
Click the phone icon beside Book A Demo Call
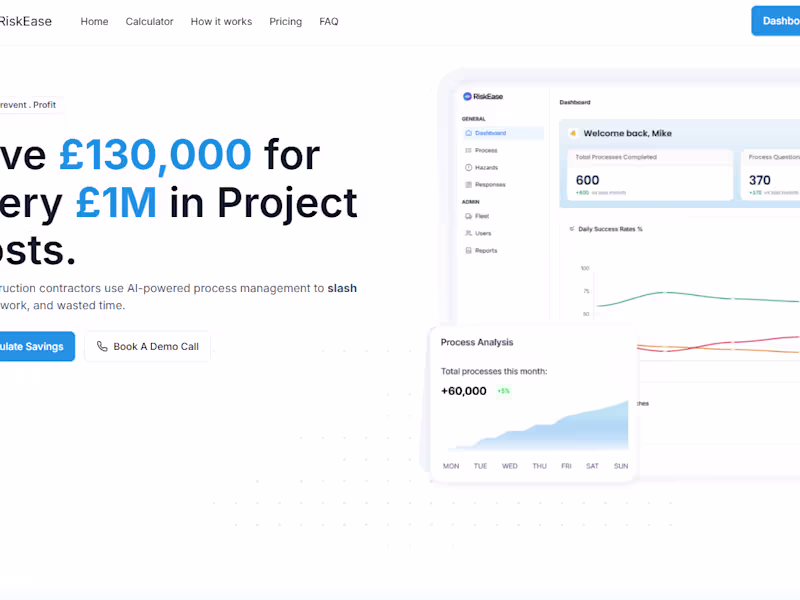pos(102,346)
